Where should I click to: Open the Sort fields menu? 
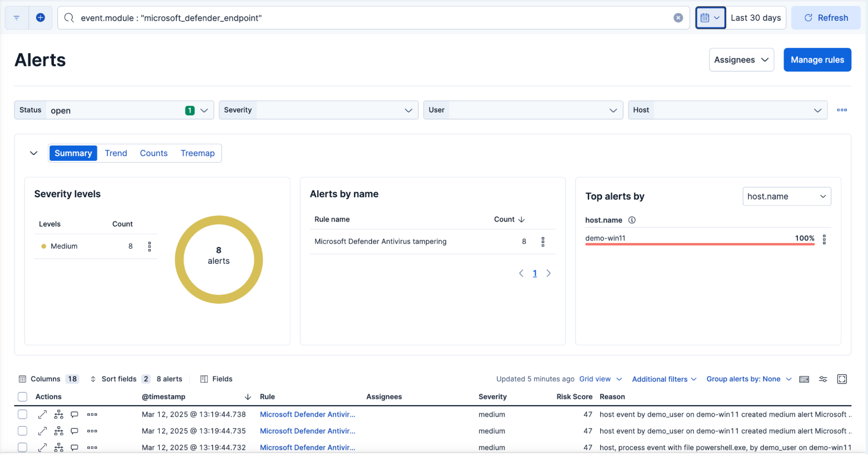click(x=120, y=379)
